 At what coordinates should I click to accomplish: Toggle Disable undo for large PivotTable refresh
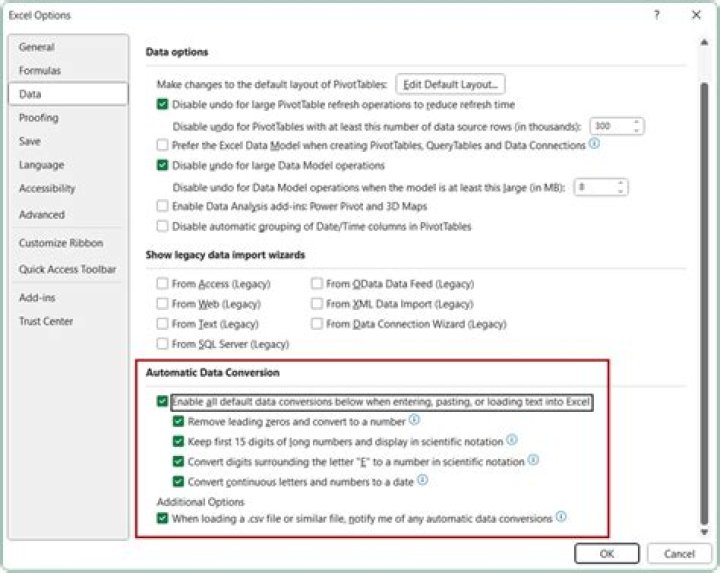[x=163, y=104]
